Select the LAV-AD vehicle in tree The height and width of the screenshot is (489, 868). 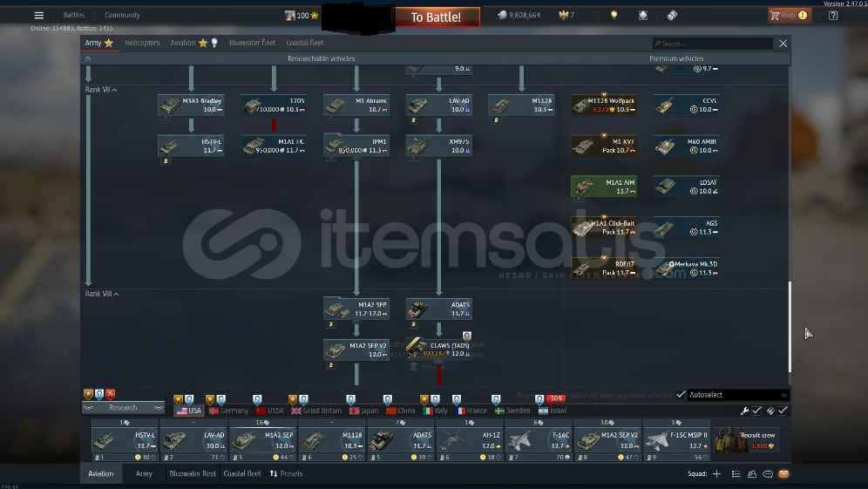tap(438, 105)
